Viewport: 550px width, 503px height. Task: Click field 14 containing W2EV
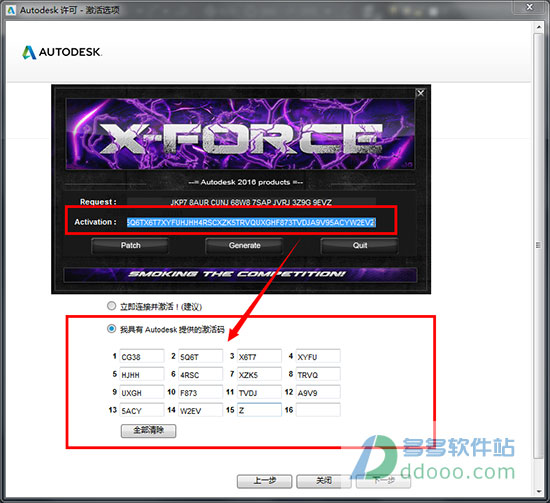[201, 410]
